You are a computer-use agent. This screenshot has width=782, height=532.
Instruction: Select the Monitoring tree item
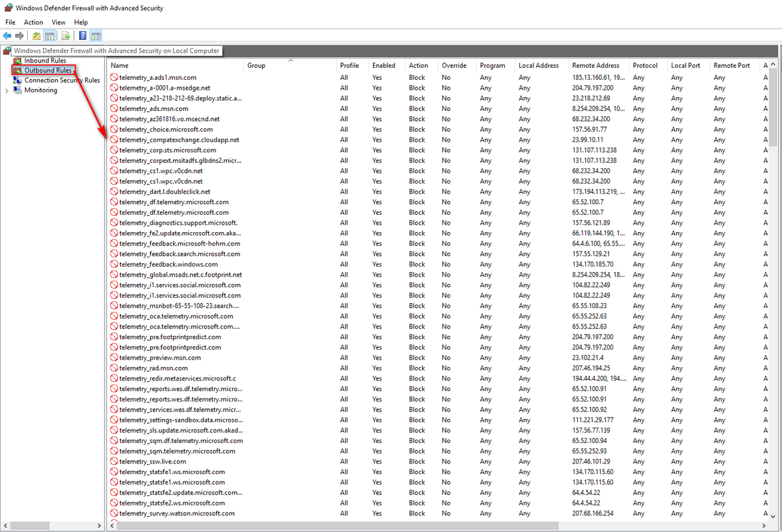(x=41, y=90)
